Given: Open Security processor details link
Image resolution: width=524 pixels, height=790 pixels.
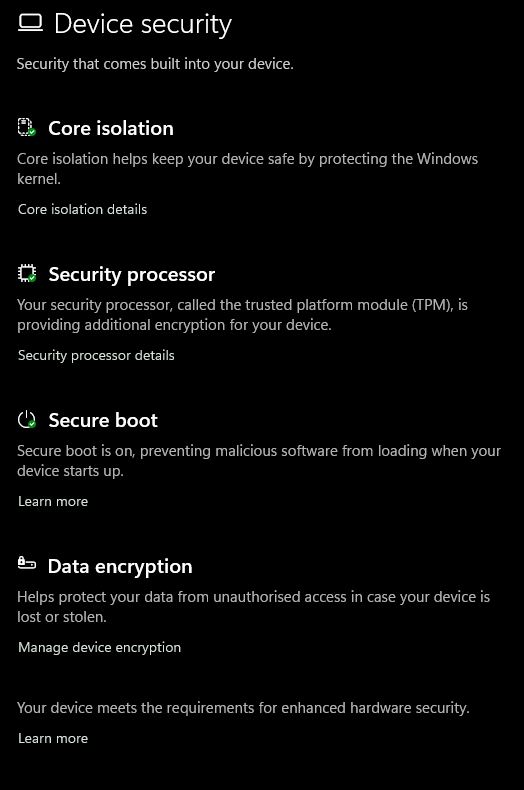Looking at the screenshot, I should click(96, 356).
